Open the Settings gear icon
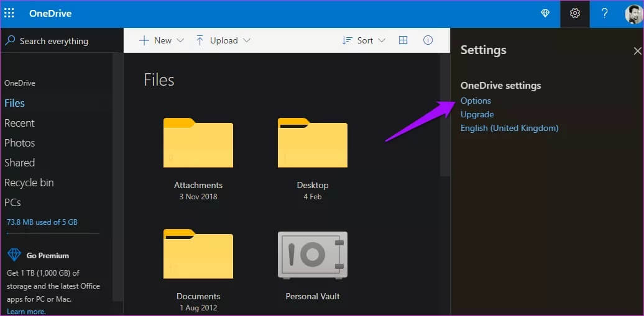The height and width of the screenshot is (316, 644). (574, 14)
